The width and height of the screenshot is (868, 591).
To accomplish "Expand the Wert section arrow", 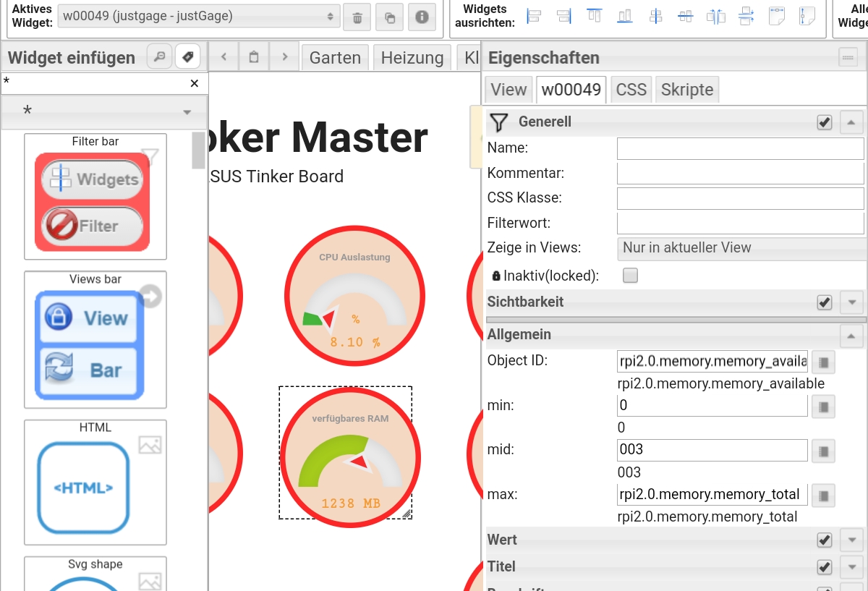I will pyautogui.click(x=852, y=540).
